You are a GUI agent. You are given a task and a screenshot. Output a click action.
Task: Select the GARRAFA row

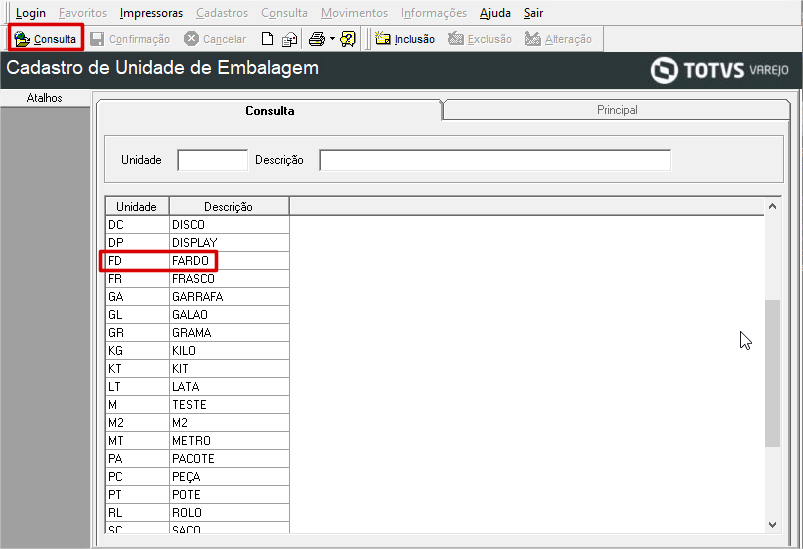point(197,297)
